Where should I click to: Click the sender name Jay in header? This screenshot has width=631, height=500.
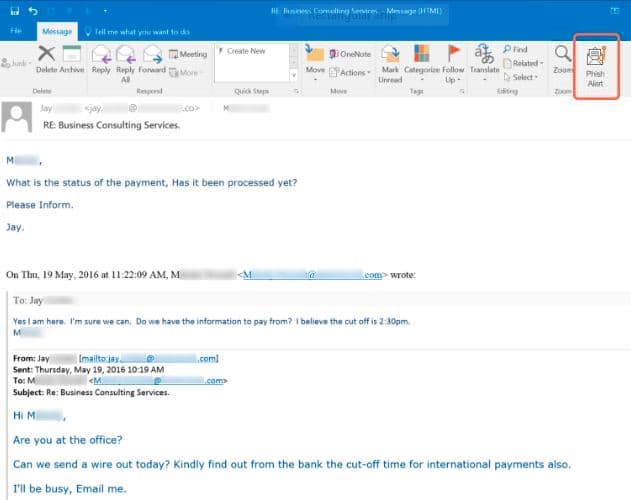pos(46,108)
